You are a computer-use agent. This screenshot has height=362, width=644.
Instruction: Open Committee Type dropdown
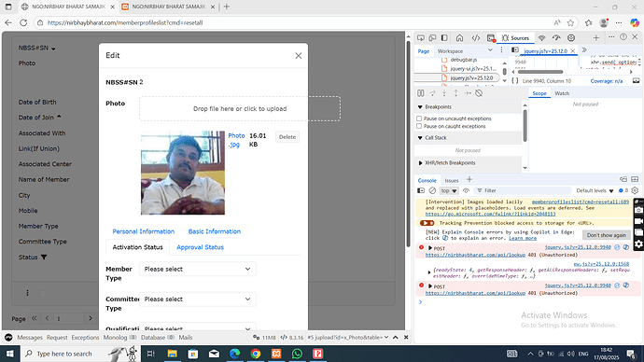click(198, 299)
